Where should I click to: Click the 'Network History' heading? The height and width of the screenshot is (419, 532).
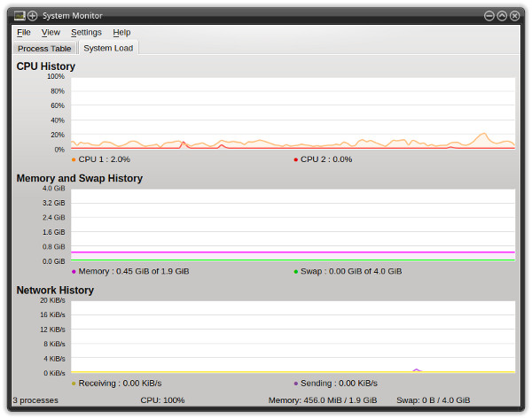coord(55,291)
